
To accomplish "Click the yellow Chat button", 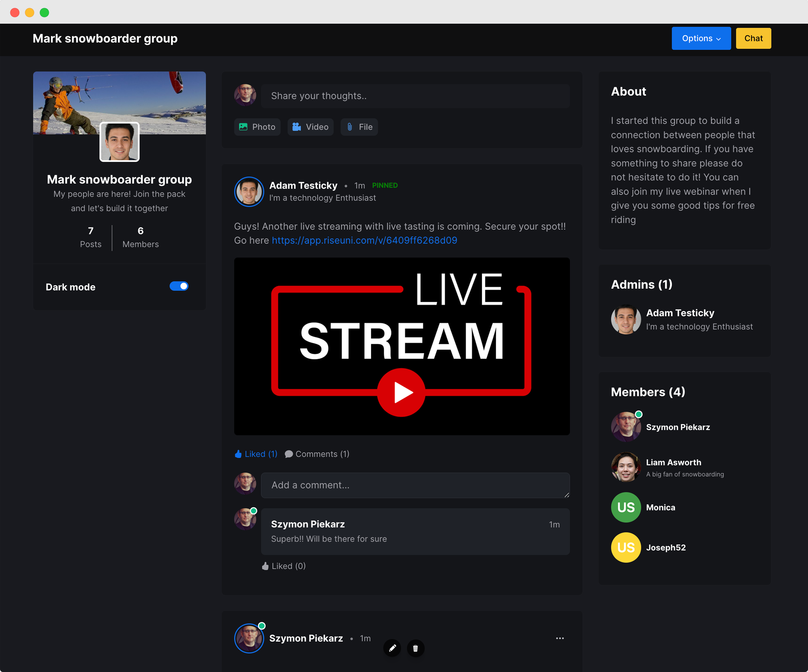I will coord(753,38).
